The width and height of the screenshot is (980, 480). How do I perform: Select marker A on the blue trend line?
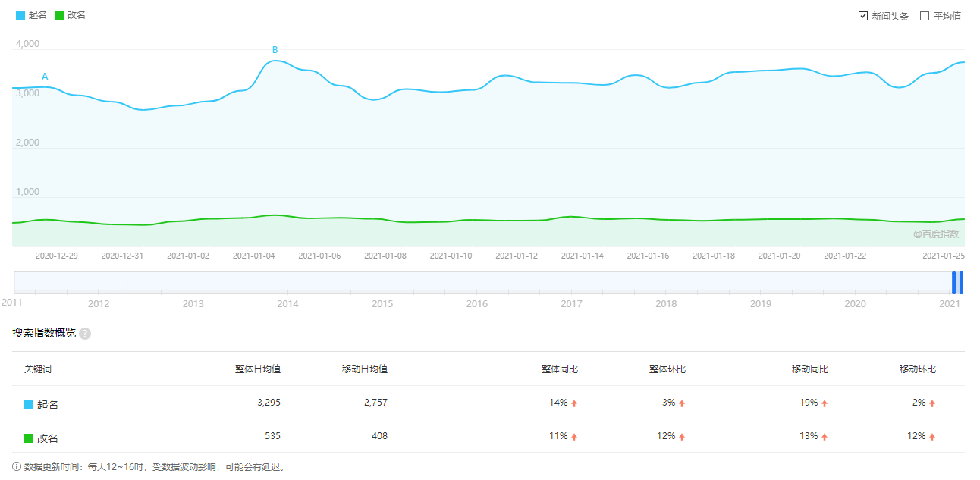pyautogui.click(x=45, y=76)
